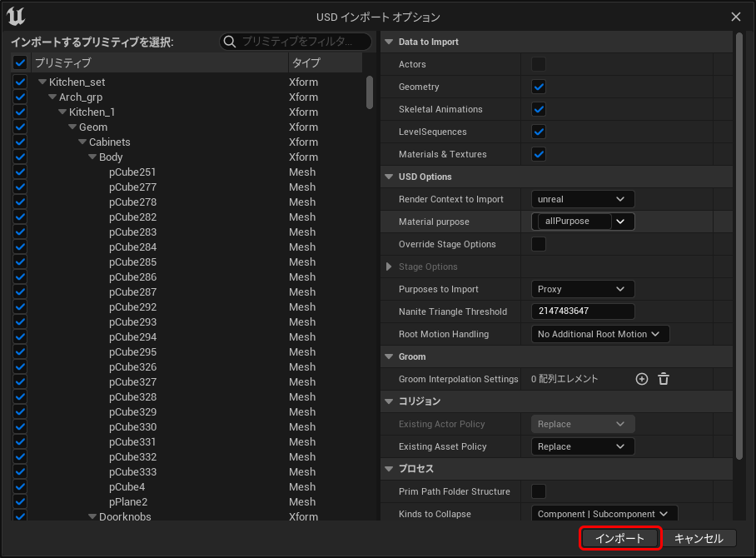Screen dimensions: 756x558
Task: Click the Unreal Engine logo icon
Action: (16, 17)
